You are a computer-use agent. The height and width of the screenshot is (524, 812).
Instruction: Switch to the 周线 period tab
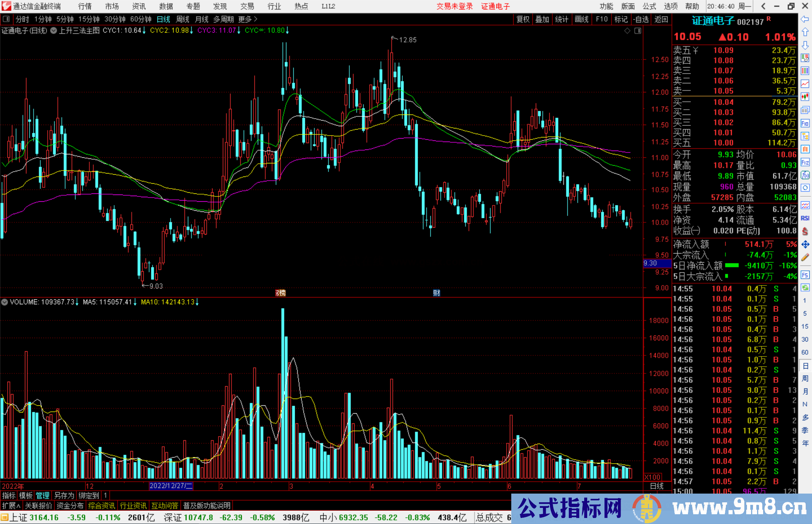(x=183, y=19)
